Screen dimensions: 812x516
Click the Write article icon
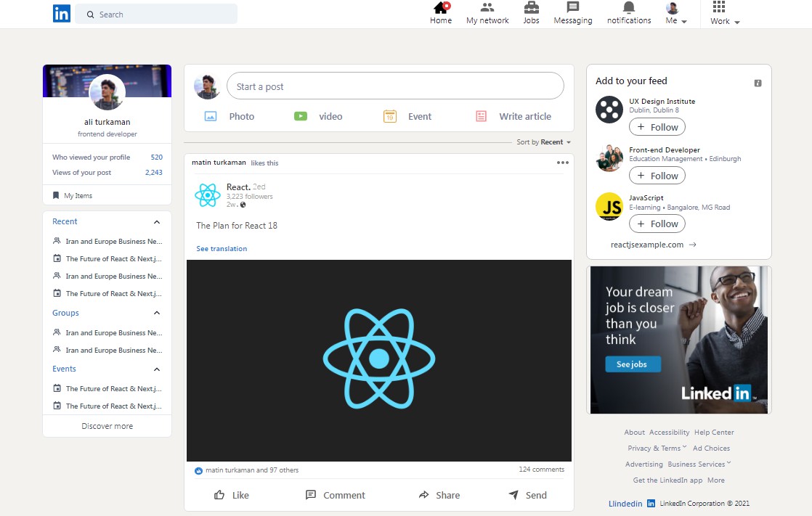coord(480,115)
